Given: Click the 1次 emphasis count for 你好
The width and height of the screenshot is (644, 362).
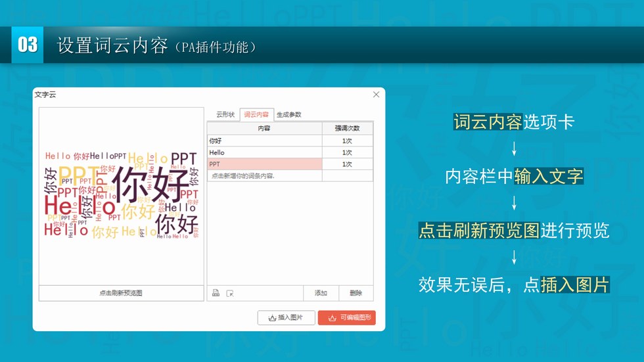Looking at the screenshot, I should pos(347,141).
